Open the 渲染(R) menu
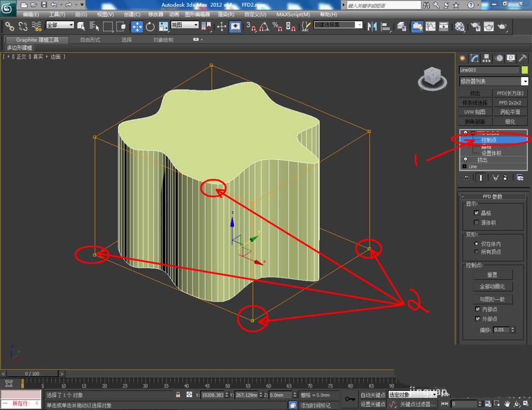This screenshot has width=532, height=410. click(226, 14)
